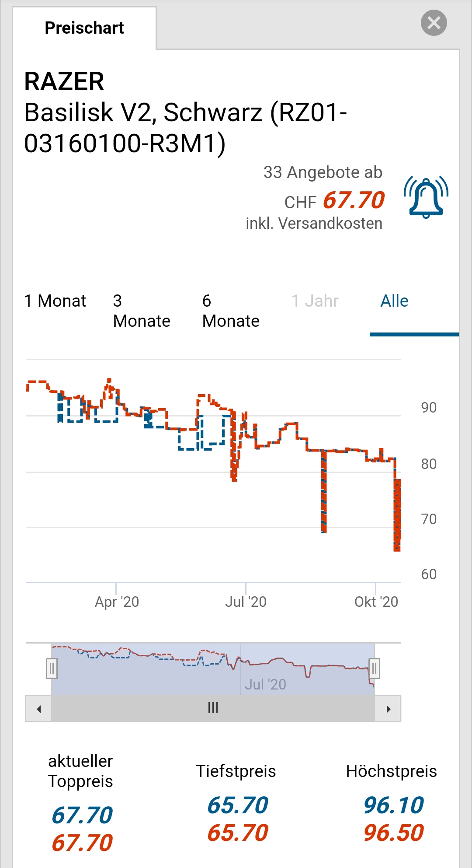Open the CHF 67.70 offer price
472x868 pixels.
tap(354, 201)
